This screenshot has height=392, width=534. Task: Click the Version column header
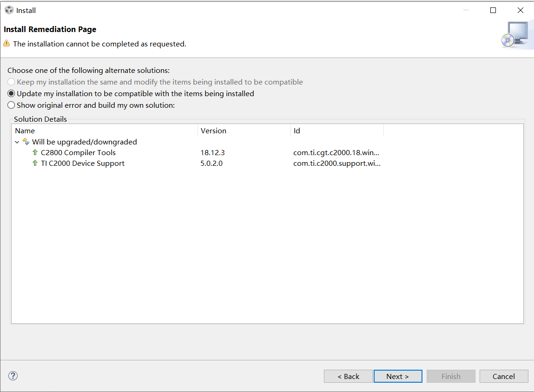[213, 131]
